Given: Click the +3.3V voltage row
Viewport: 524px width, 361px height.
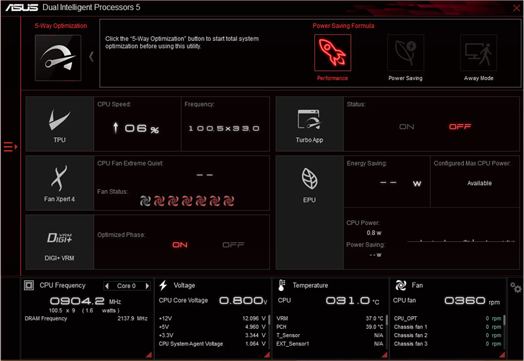Looking at the screenshot, I should coord(213,335).
